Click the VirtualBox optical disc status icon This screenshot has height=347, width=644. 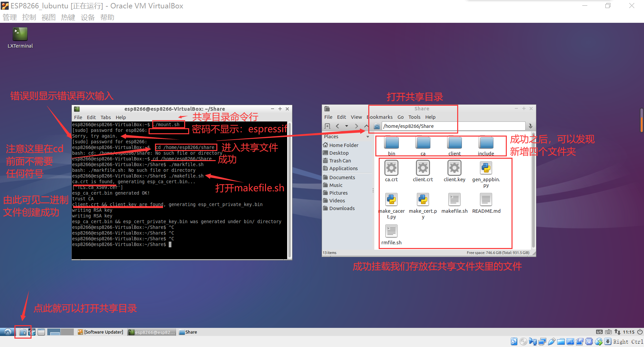click(523, 342)
